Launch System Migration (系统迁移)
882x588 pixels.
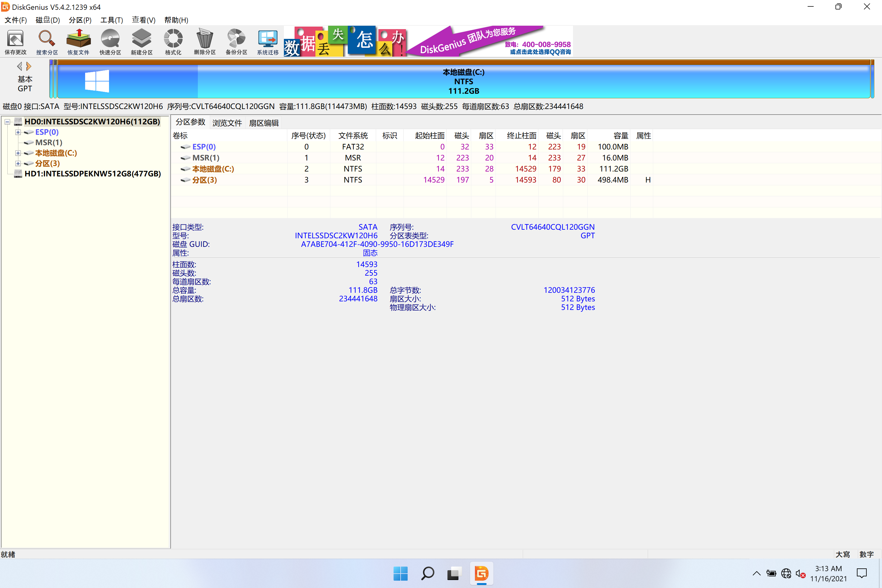(268, 42)
